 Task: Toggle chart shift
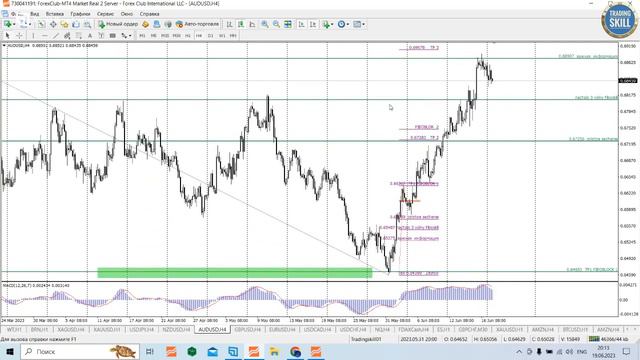point(313,24)
